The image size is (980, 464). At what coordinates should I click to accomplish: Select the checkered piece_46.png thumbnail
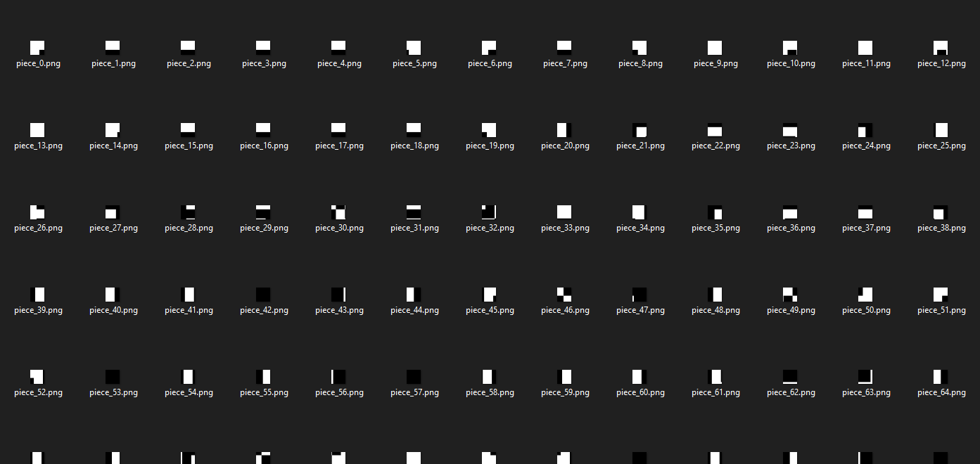point(565,295)
